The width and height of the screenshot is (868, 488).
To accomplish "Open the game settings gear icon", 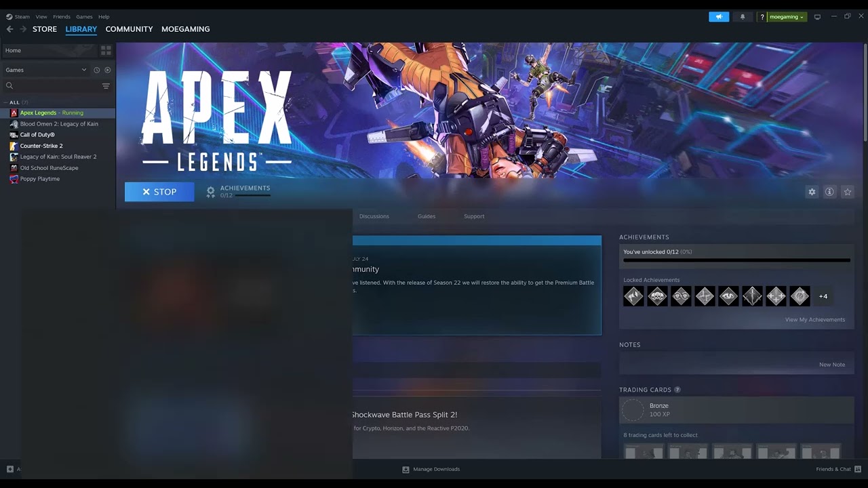I will pos(812,192).
